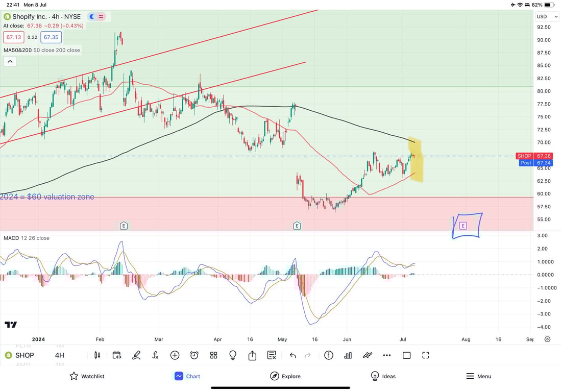Select the MACD 12 26 close legend
Viewport: 561px width, 392px height.
27,238
